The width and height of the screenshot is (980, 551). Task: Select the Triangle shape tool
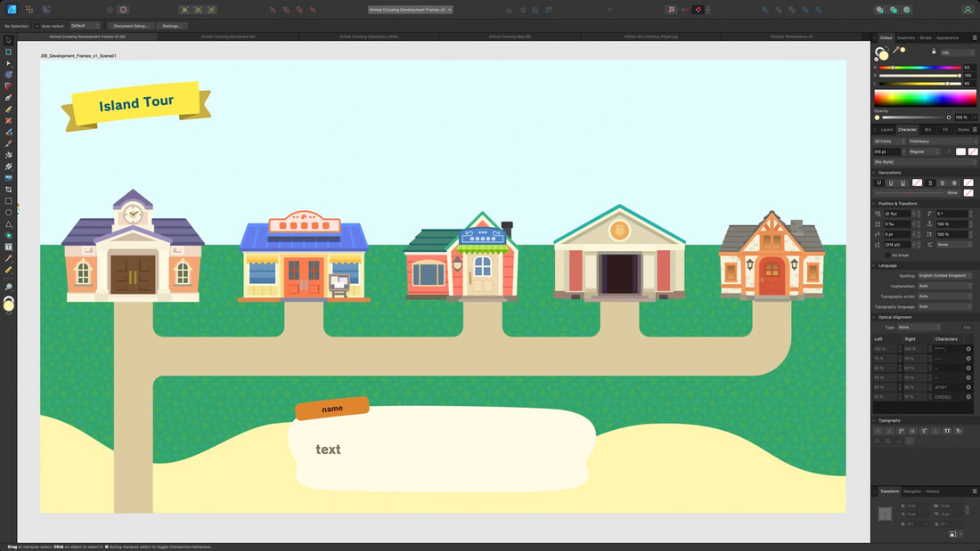[9, 223]
